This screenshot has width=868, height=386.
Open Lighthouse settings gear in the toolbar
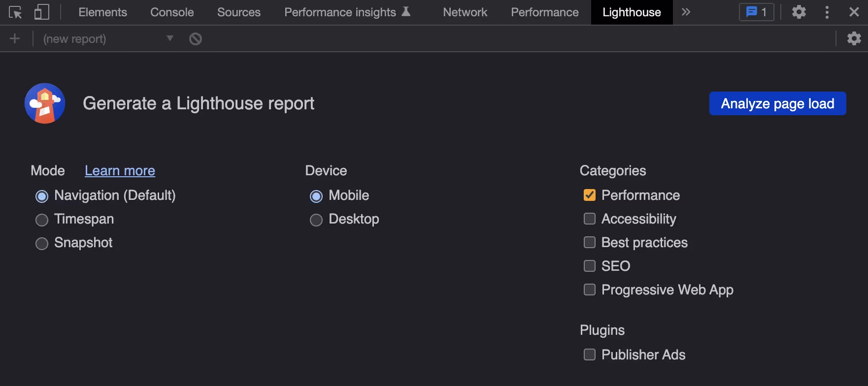(854, 38)
